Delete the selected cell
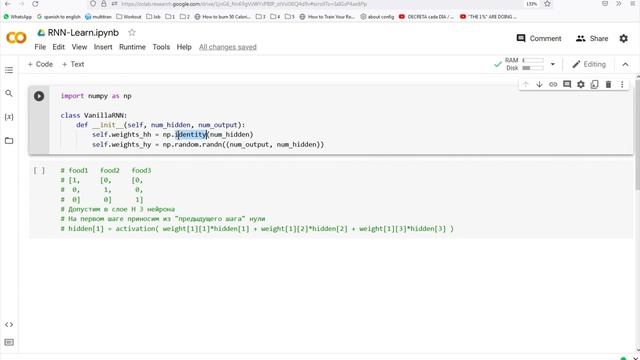This screenshot has width=640, height=360. coord(608,84)
